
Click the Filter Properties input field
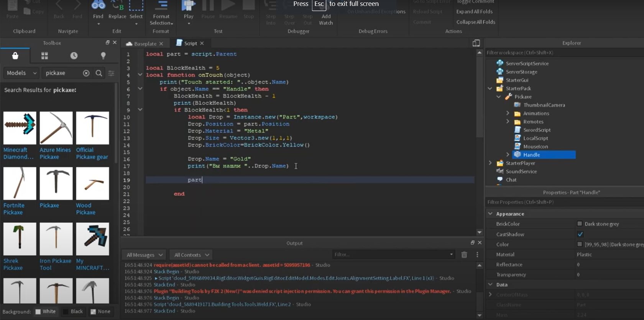(x=564, y=202)
